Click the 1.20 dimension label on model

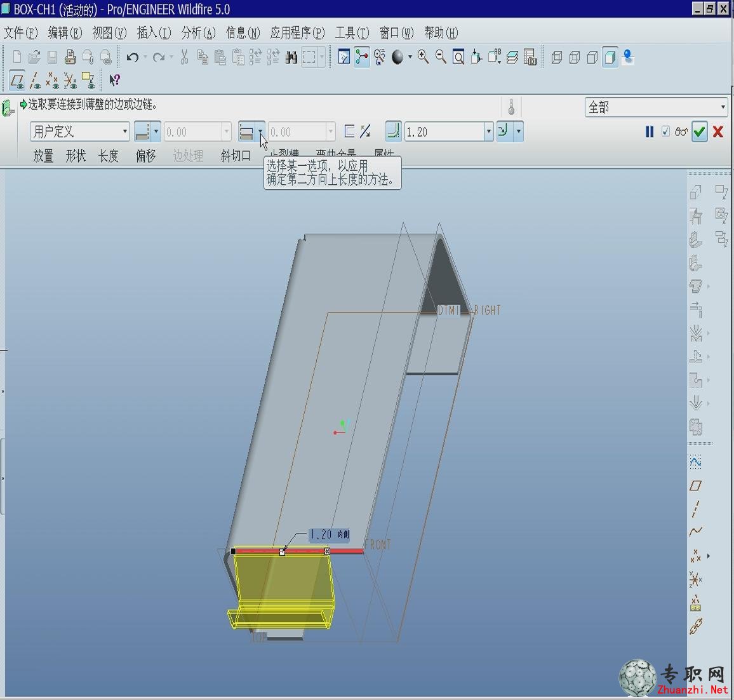click(x=329, y=535)
